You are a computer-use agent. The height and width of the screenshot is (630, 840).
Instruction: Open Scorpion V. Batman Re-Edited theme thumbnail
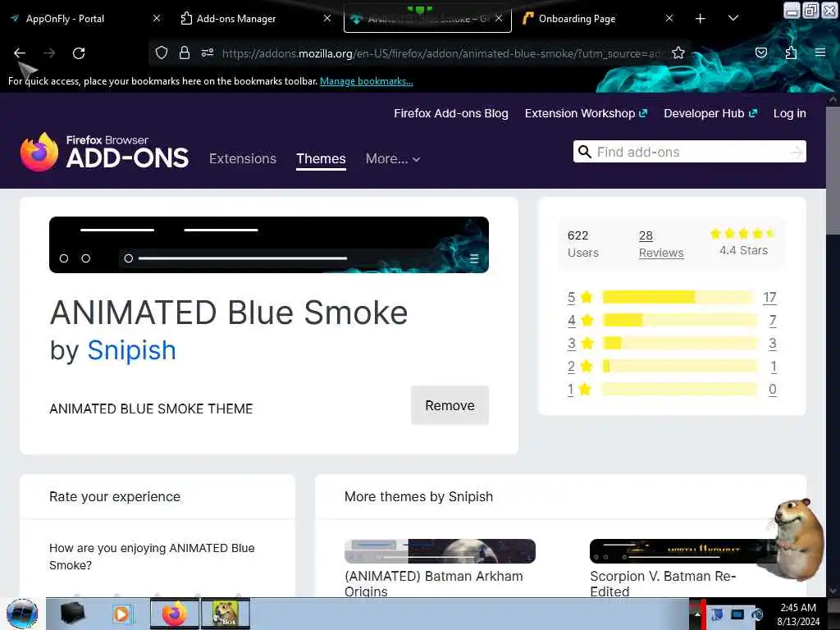684,551
